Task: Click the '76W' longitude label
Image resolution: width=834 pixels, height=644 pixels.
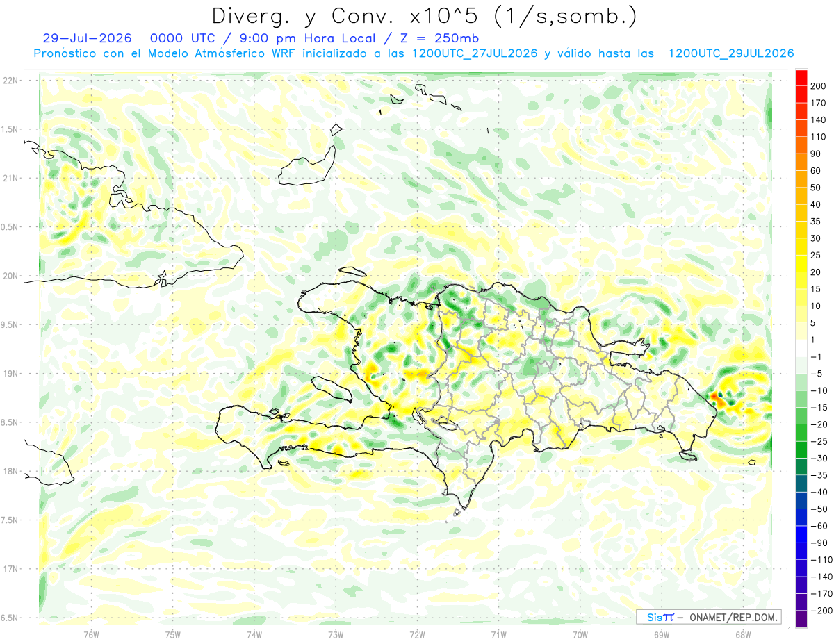Action: 91,635
